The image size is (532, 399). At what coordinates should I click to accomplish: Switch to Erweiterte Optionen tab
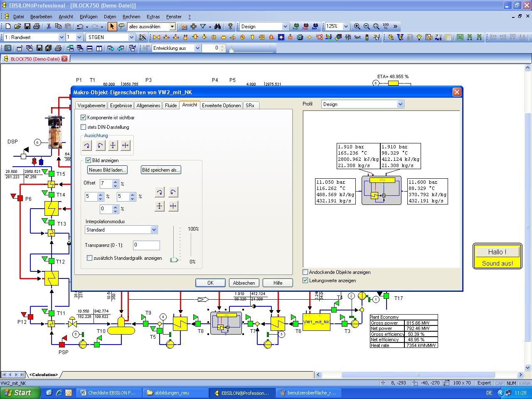tap(221, 106)
